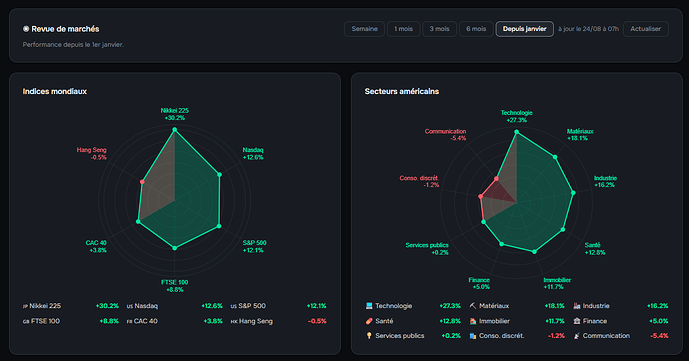Screen dimensions: 689x361
Task: Click the Performance depuis le 1er janvier subtitle
Action: (x=73, y=44)
